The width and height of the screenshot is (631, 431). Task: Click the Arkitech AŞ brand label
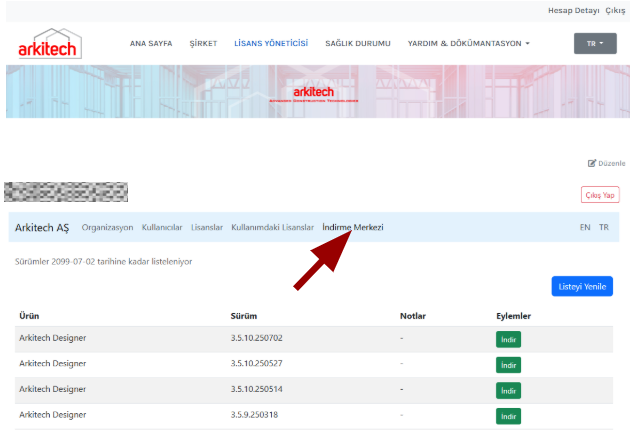tap(42, 227)
